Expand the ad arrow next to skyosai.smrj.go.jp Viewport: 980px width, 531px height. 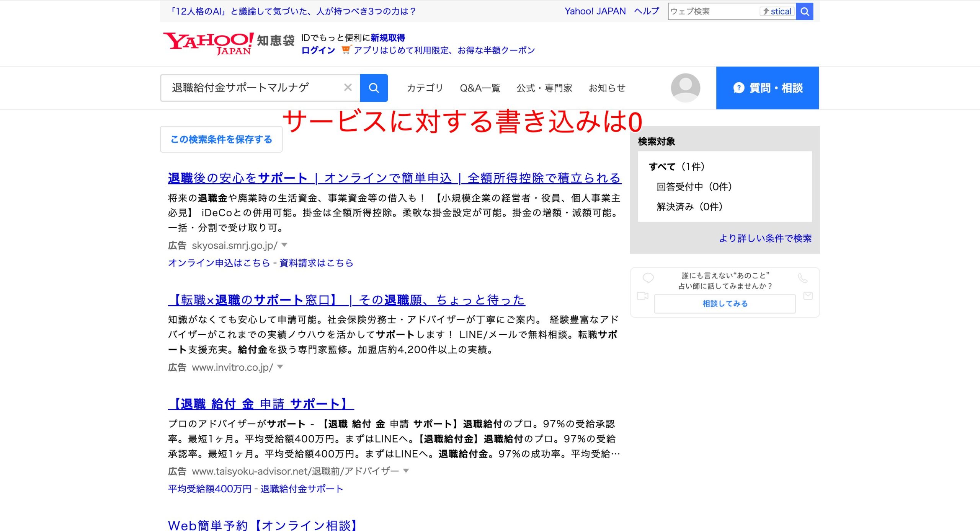(284, 245)
